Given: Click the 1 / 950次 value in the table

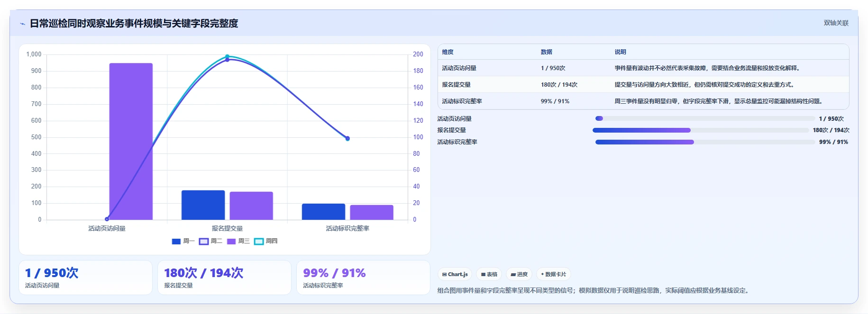Looking at the screenshot, I should [553, 68].
